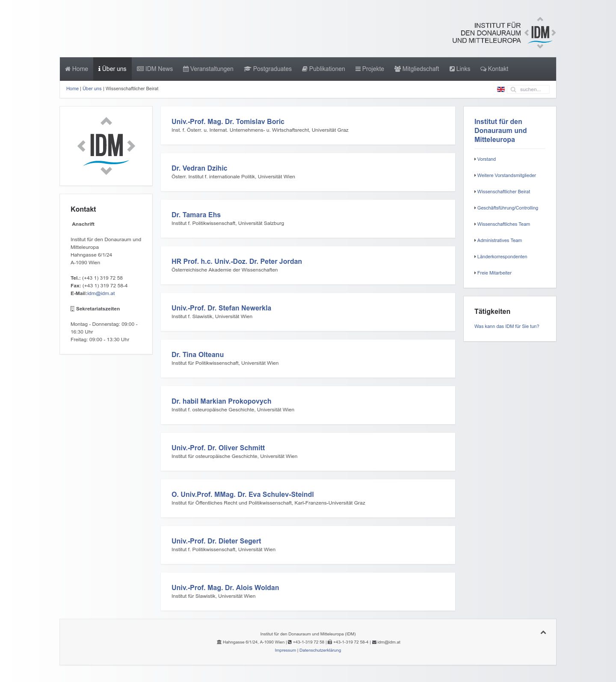Screen dimensions: 616x682
Task: Click the list icon beside Projekte
Action: [x=358, y=69]
